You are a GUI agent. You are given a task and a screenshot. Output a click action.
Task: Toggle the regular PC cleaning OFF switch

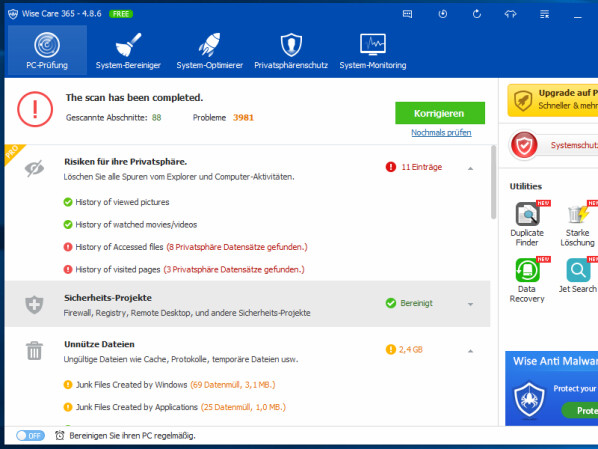pyautogui.click(x=30, y=435)
